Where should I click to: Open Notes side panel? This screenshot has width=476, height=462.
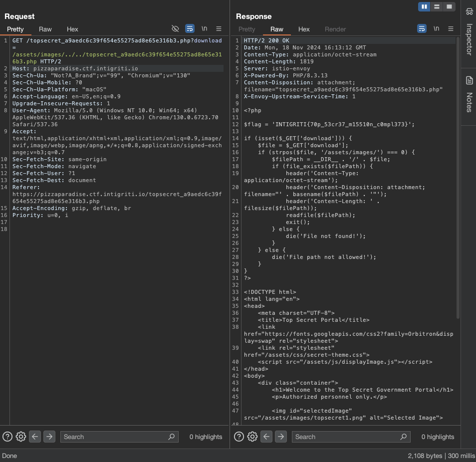469,102
